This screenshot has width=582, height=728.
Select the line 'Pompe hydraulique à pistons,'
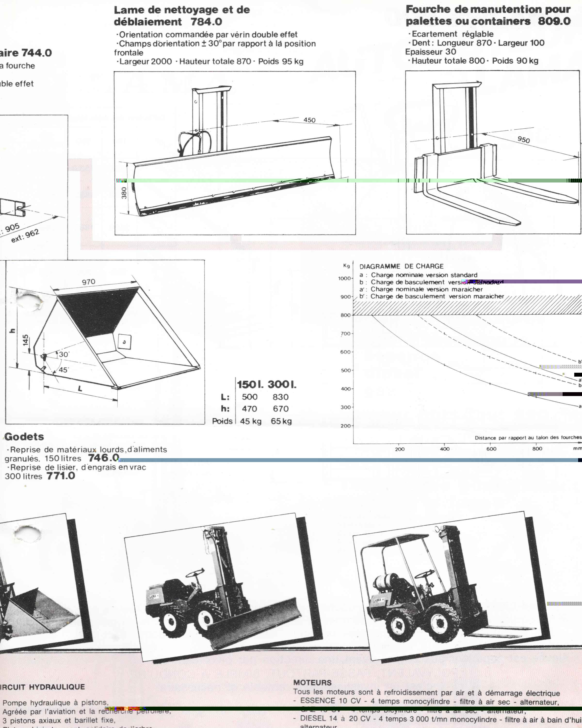click(x=55, y=703)
